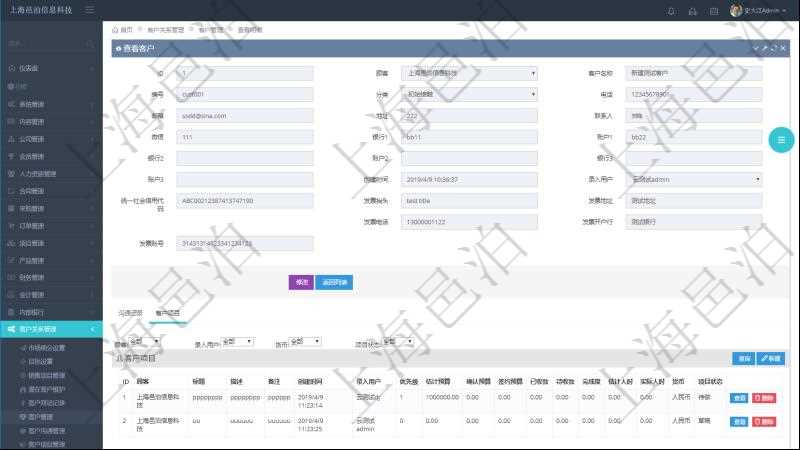Toggle the sidebar hamburger menu icon
Screen dimensions: 800x450
(90, 10)
